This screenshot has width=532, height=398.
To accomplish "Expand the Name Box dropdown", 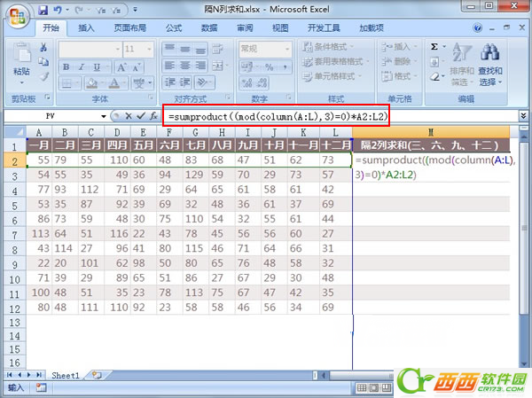I will [104, 116].
